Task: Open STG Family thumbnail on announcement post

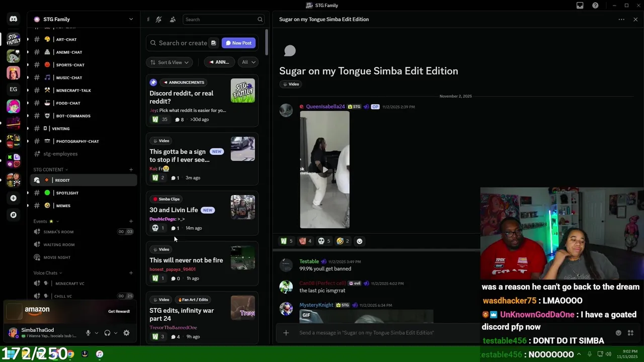Action: (243, 90)
